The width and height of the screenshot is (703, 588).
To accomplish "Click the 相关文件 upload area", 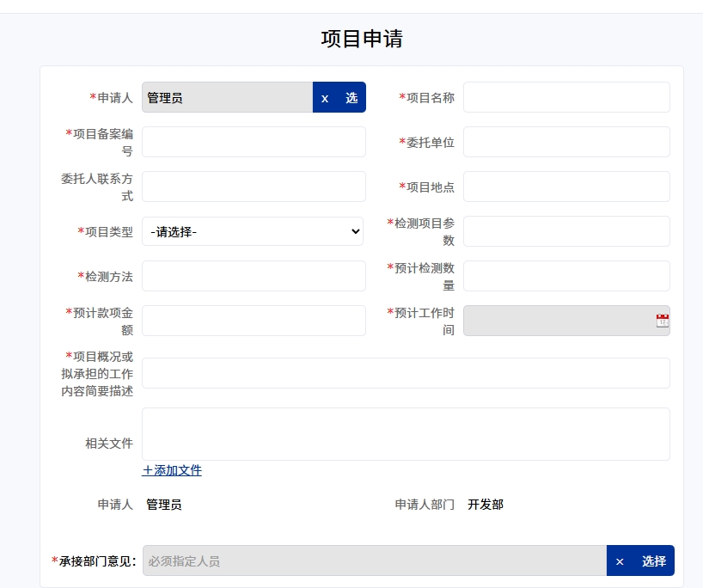I will pyautogui.click(x=406, y=434).
